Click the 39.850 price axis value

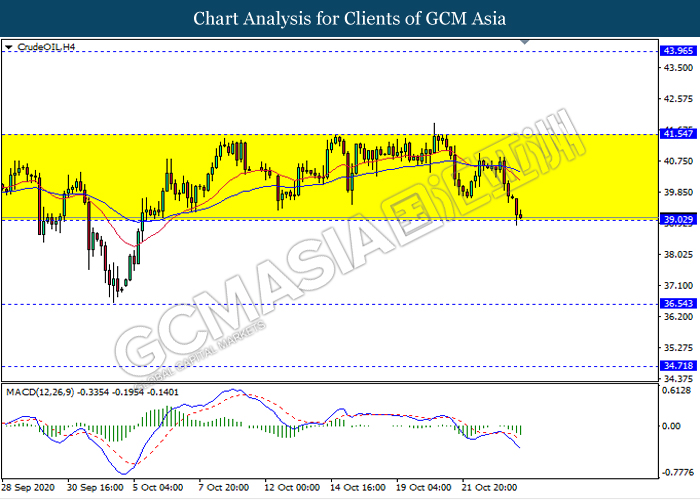[x=678, y=192]
